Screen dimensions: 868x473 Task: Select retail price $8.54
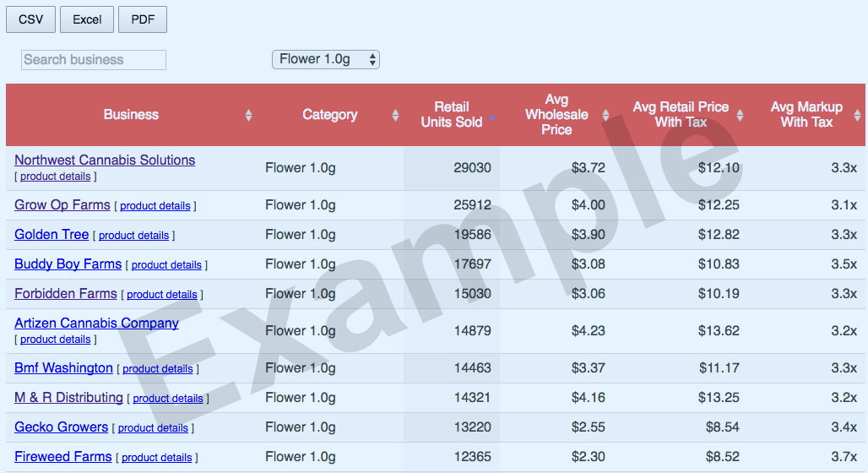tap(723, 427)
